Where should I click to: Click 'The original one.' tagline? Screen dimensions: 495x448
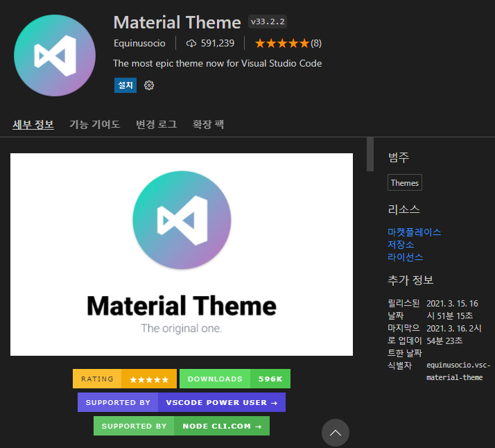point(182,328)
